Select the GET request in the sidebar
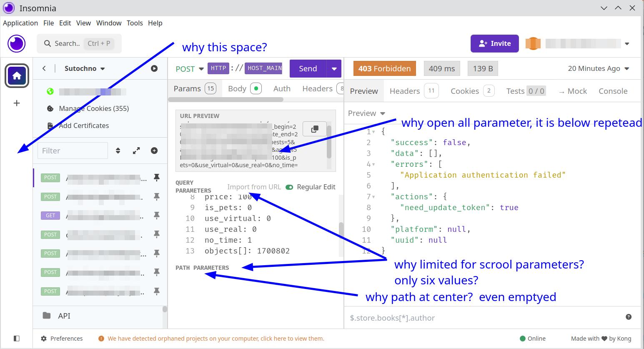Screen dimensions: 644x349 (x=100, y=216)
